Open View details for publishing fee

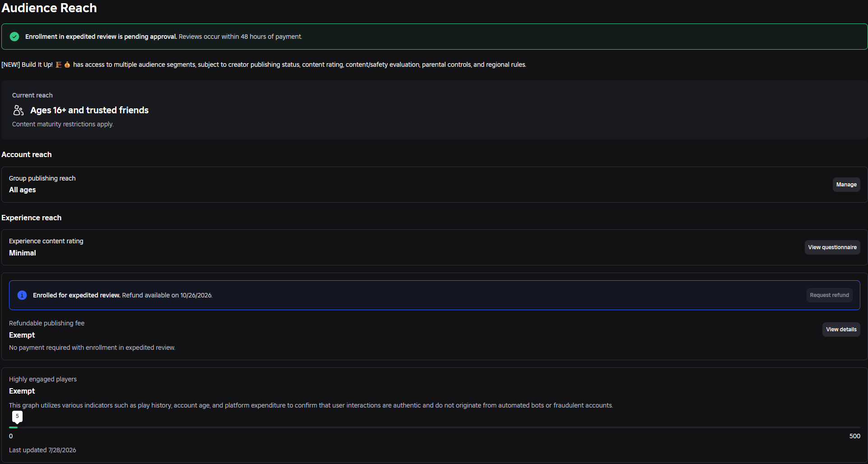pos(841,329)
